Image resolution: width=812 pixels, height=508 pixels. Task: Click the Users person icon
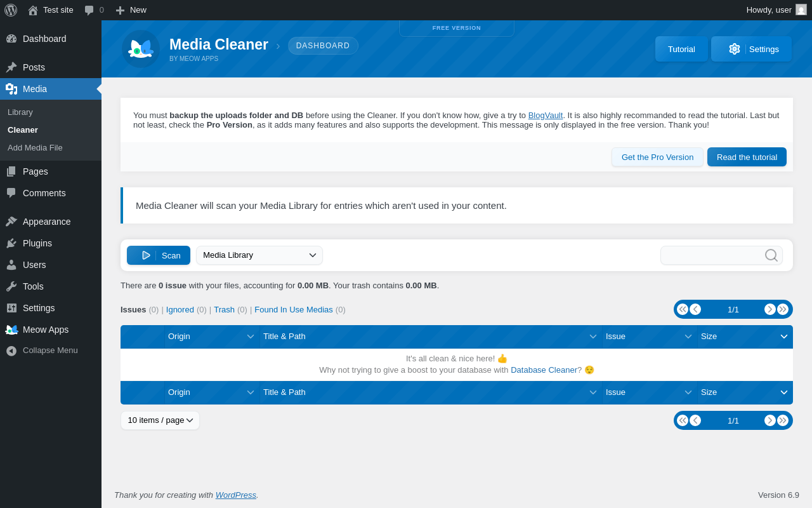pyautogui.click(x=11, y=265)
